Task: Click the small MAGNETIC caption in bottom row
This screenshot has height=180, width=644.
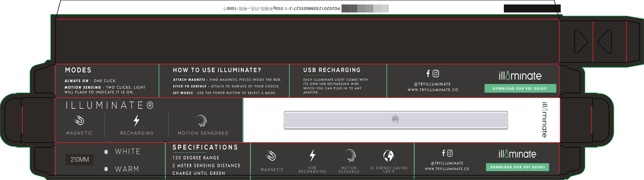Action: click(272, 170)
